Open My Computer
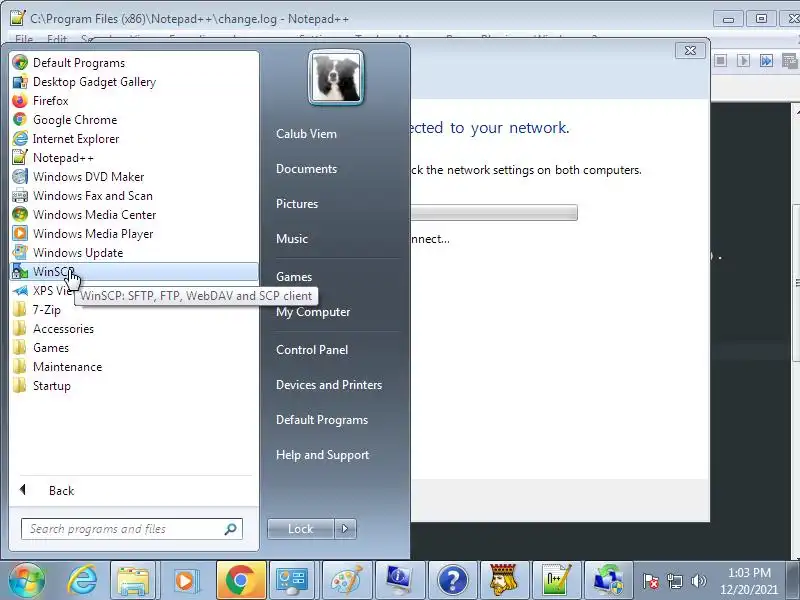Viewport: 800px width, 600px height. pos(313,312)
